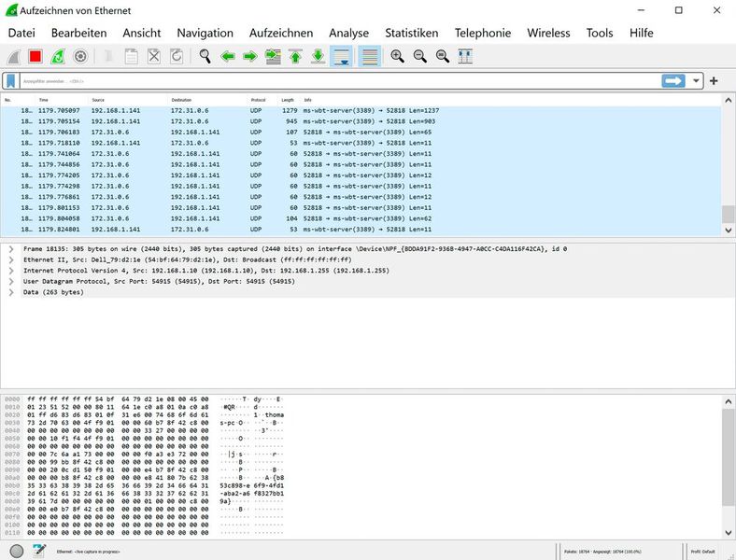Open the Navigation menu

click(x=205, y=33)
